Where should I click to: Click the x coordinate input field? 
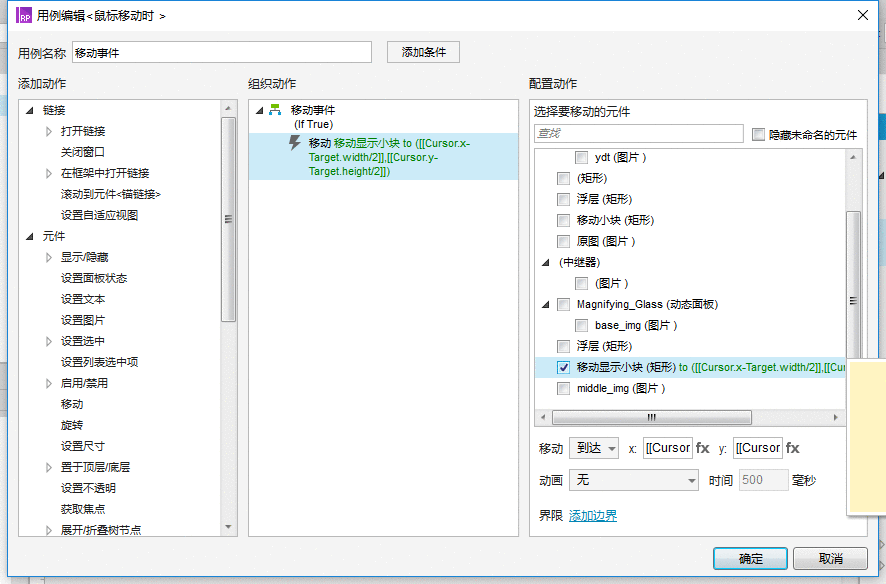[667, 448]
